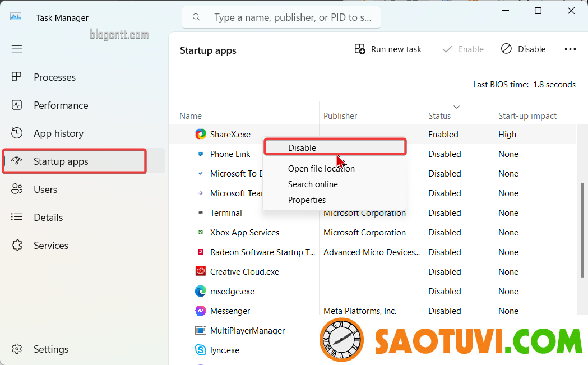Click the Xbox App Services icon
Viewport: 588px width, 365px height.
tap(201, 232)
